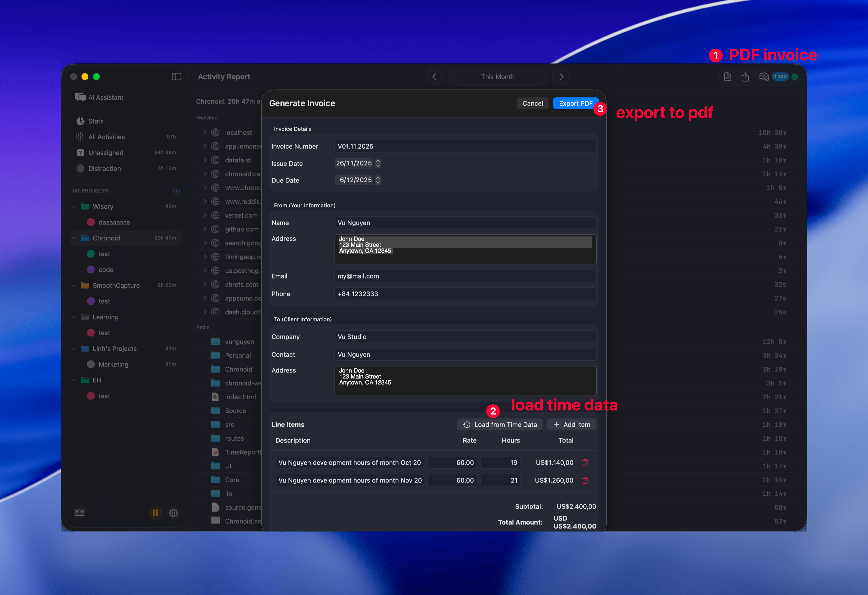Click the Issue Date stepper arrows
The width and height of the screenshot is (868, 595).
[378, 163]
